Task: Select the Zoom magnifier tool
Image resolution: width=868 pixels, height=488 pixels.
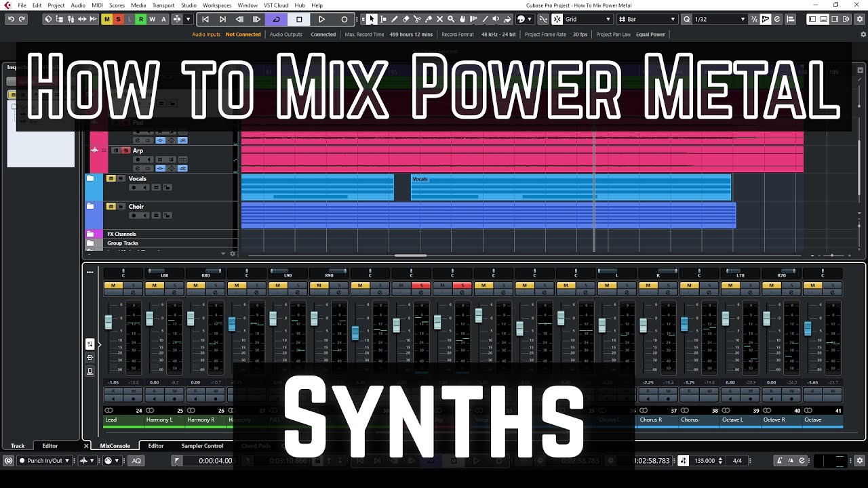Action: pos(451,19)
